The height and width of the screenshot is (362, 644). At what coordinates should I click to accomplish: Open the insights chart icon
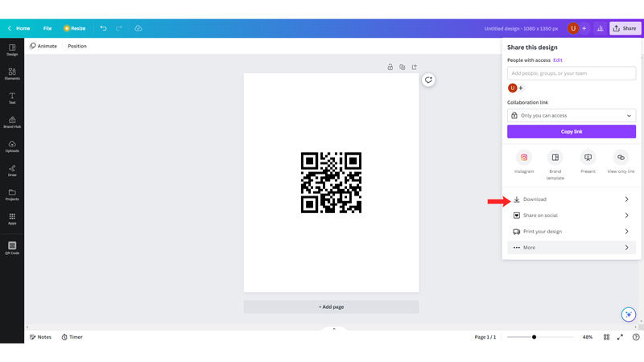(x=600, y=28)
